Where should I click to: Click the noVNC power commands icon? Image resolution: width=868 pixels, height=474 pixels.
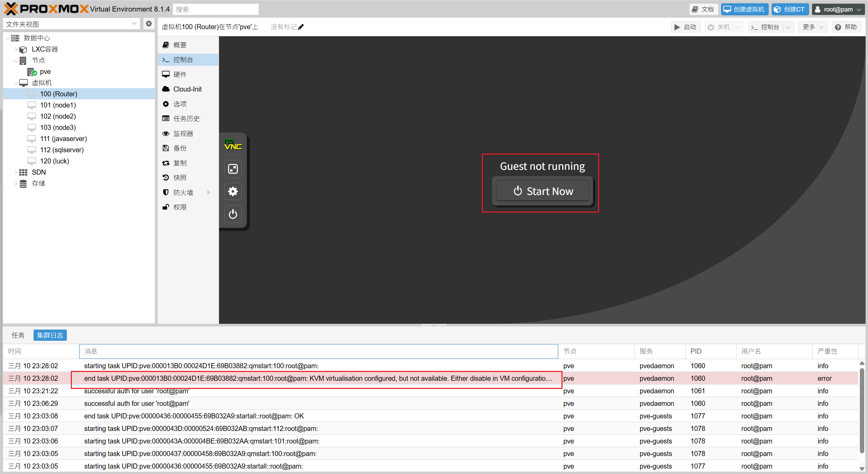point(233,214)
